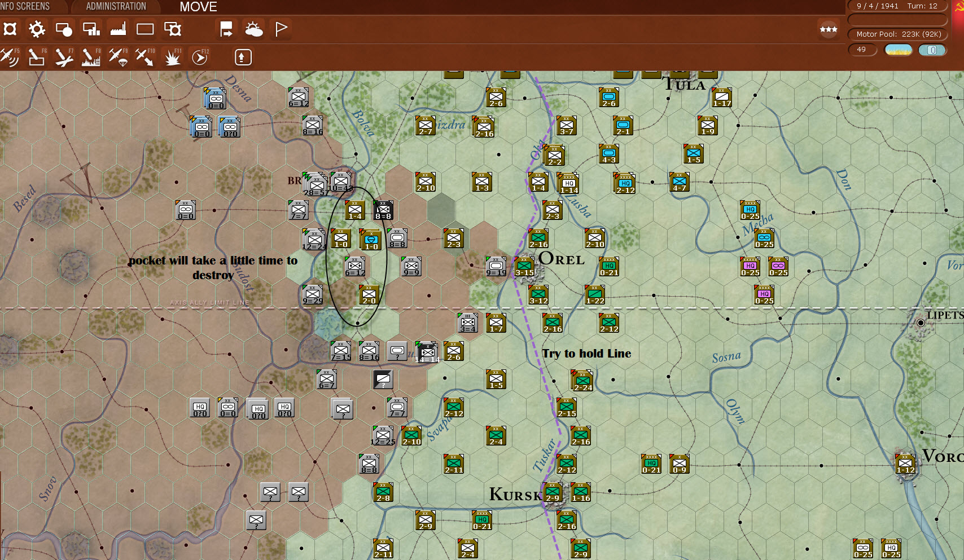Click the Tula city label

tap(685, 85)
